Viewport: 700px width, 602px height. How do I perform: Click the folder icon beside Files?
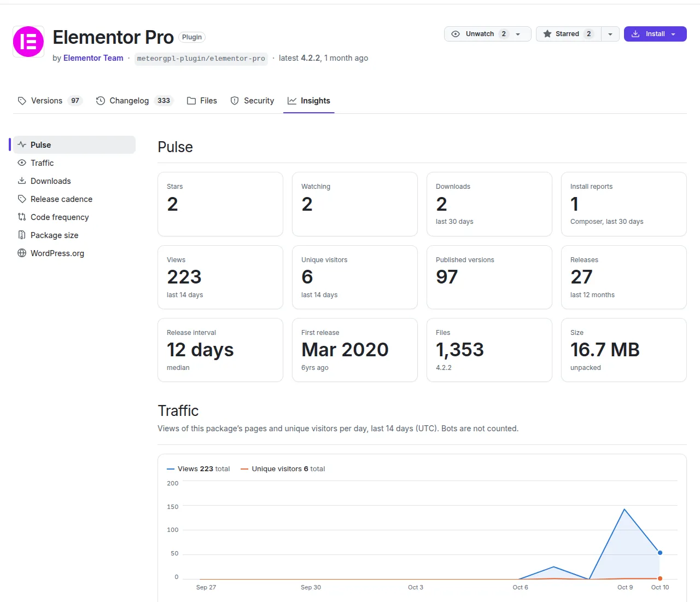[191, 101]
